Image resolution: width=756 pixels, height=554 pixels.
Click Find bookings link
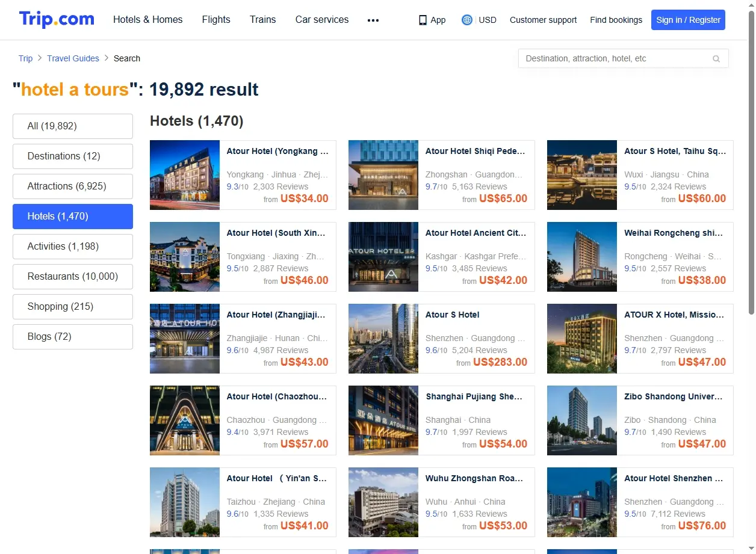click(616, 20)
